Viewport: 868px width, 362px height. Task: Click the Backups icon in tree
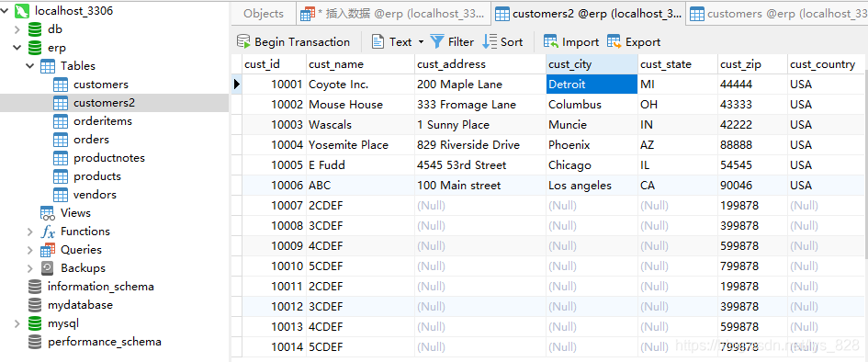(x=48, y=268)
